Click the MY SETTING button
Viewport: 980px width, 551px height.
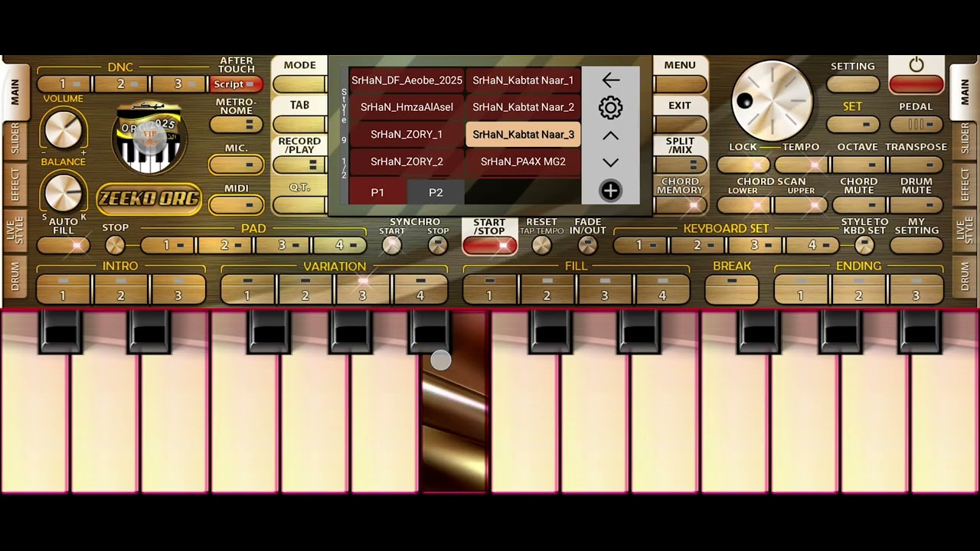916,246
